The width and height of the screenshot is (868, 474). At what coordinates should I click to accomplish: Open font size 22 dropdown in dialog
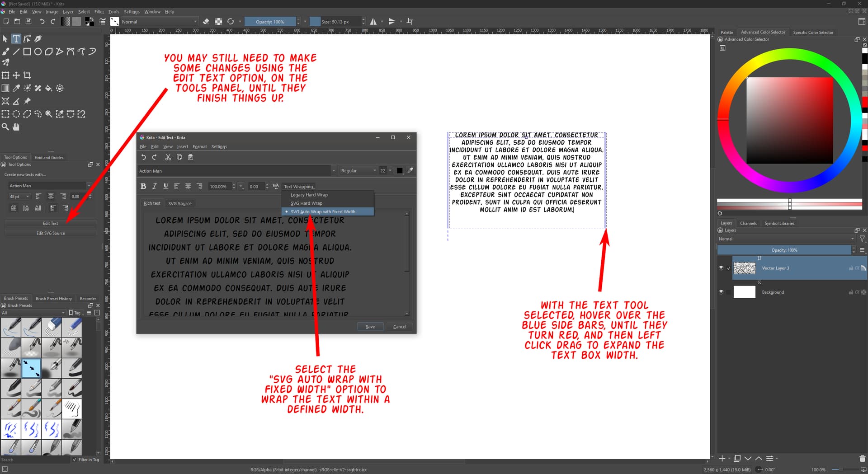[386, 171]
